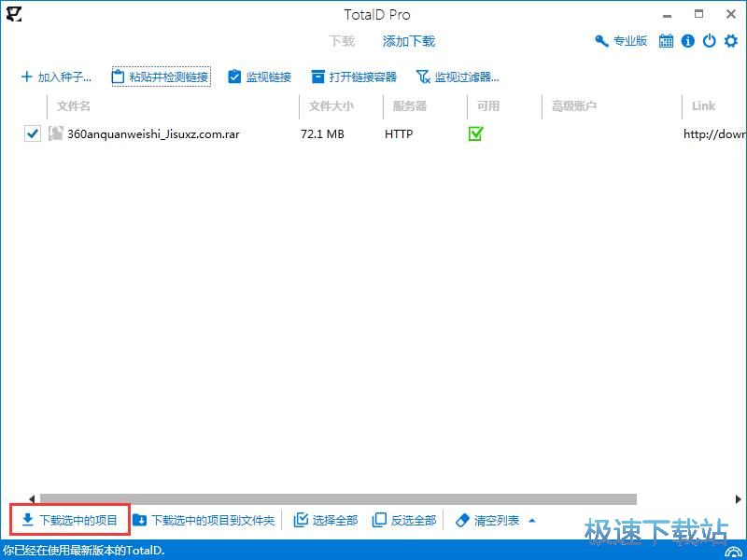Select file name 360anquanweishi_Jisuxz.com.rar

(153, 134)
